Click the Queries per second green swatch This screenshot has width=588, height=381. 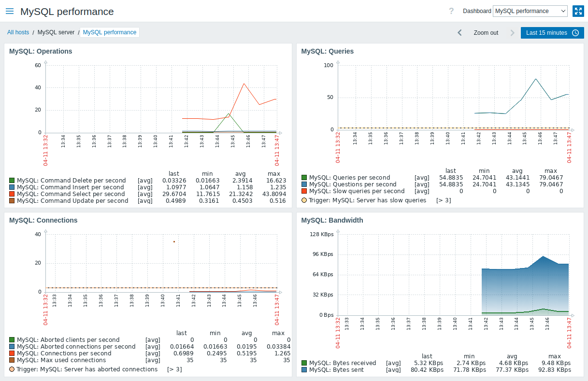(x=304, y=178)
